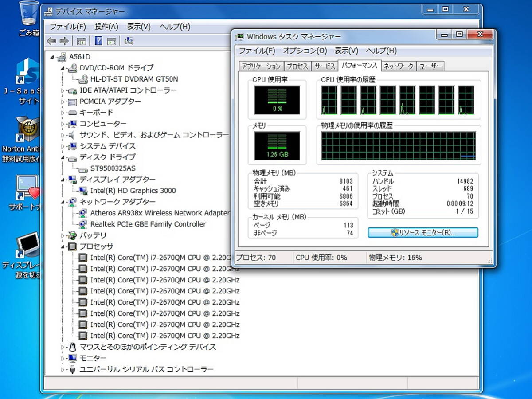The width and height of the screenshot is (532, 399).
Task: Select the HL-DT-ST DVDRAM GT50N device
Action: (134, 79)
